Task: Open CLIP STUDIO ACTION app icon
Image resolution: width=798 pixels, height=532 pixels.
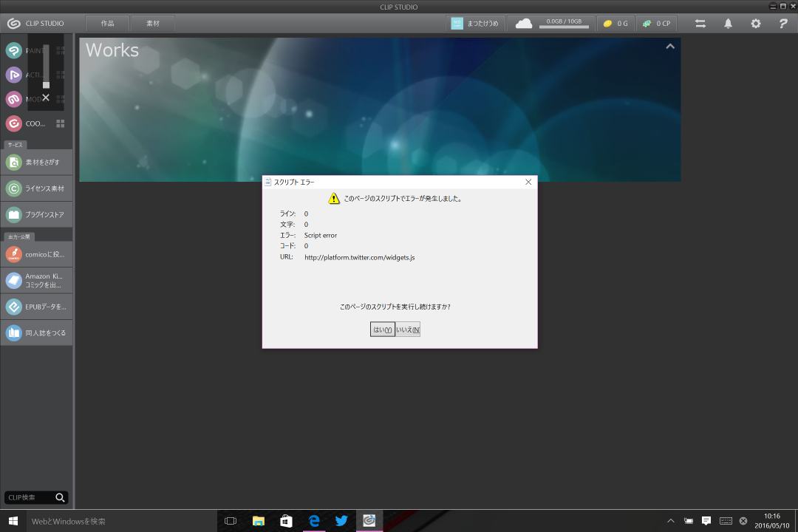Action: 13,75
